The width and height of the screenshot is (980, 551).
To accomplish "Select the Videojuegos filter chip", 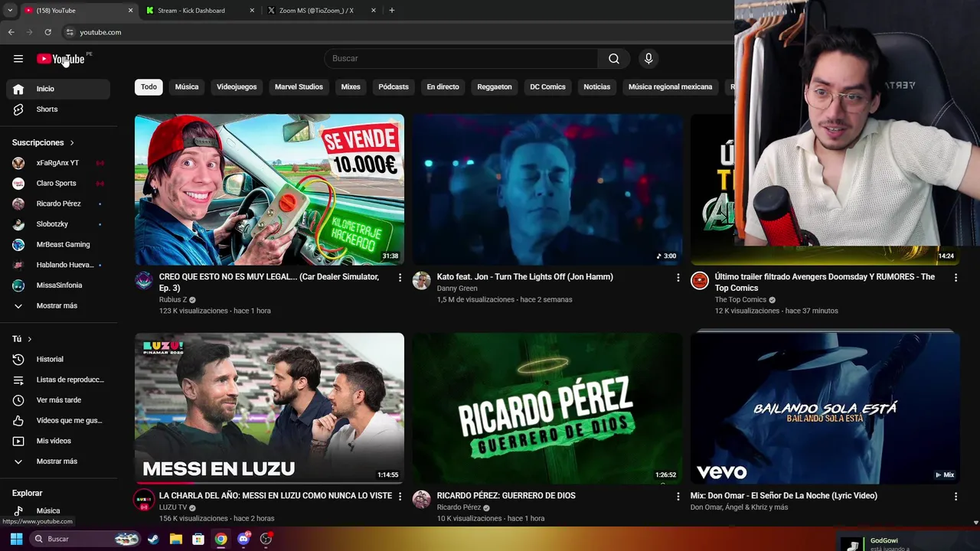I will coord(237,87).
